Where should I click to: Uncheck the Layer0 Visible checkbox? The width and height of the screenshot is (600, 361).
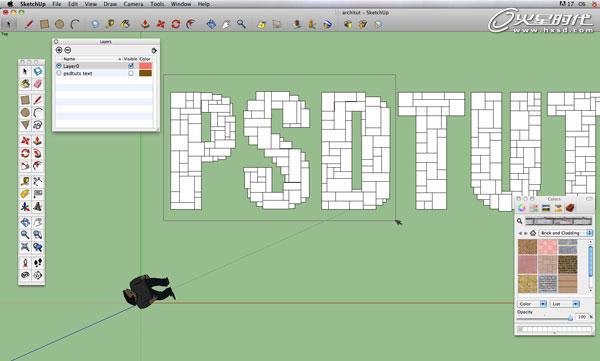131,66
